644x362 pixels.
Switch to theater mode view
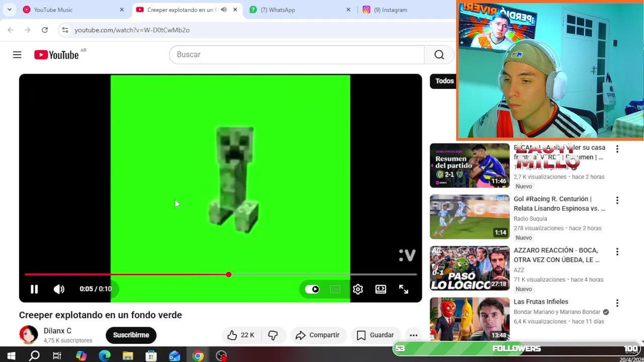[381, 289]
